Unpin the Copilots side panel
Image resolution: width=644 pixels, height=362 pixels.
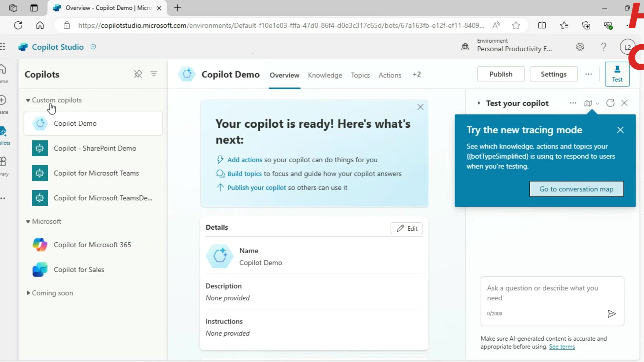coord(138,74)
